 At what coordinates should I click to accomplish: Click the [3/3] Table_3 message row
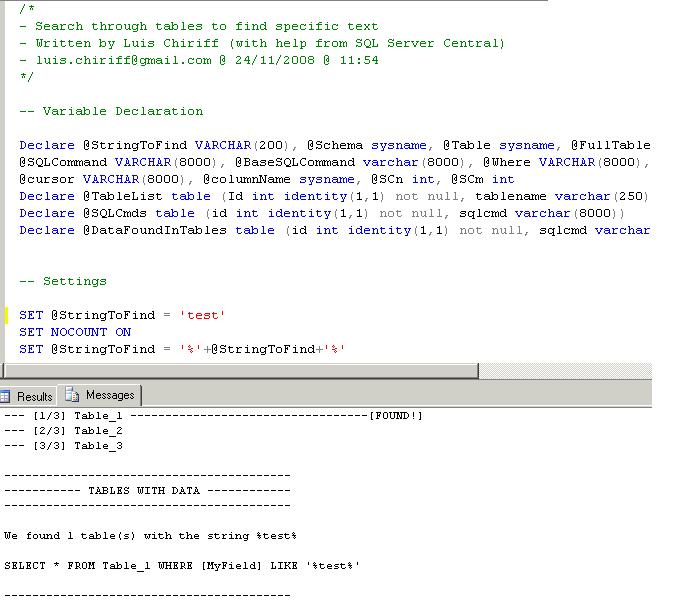coord(64,446)
